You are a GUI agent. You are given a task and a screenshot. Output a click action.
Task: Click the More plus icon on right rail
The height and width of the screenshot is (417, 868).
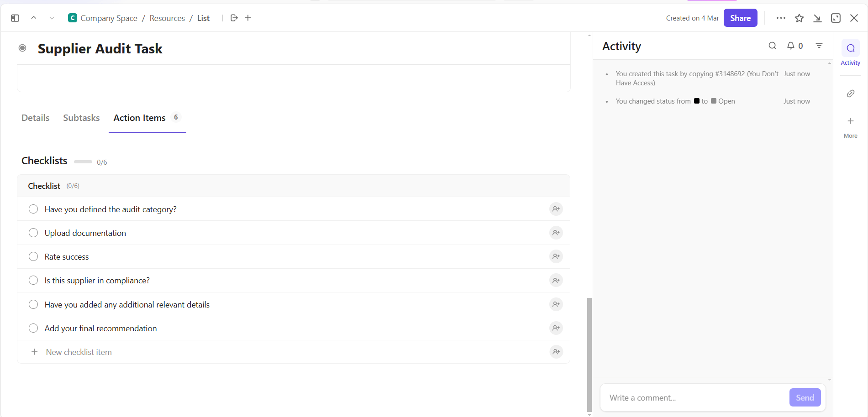850,121
